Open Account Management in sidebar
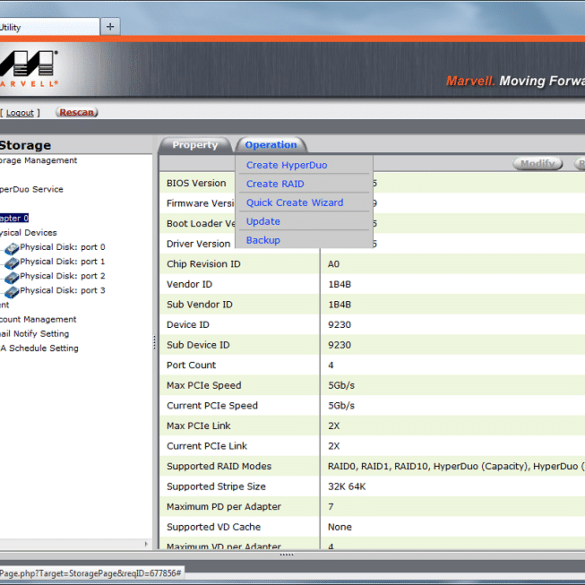Viewport: 585px width, 585px height. 38,319
